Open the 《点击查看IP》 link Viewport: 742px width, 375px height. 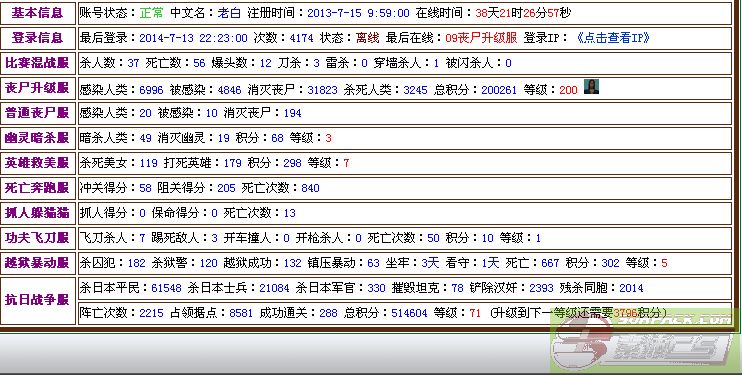click(613, 38)
